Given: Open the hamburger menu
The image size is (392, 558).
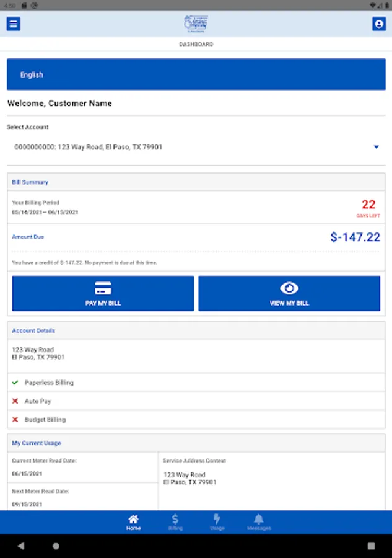Looking at the screenshot, I should (13, 24).
